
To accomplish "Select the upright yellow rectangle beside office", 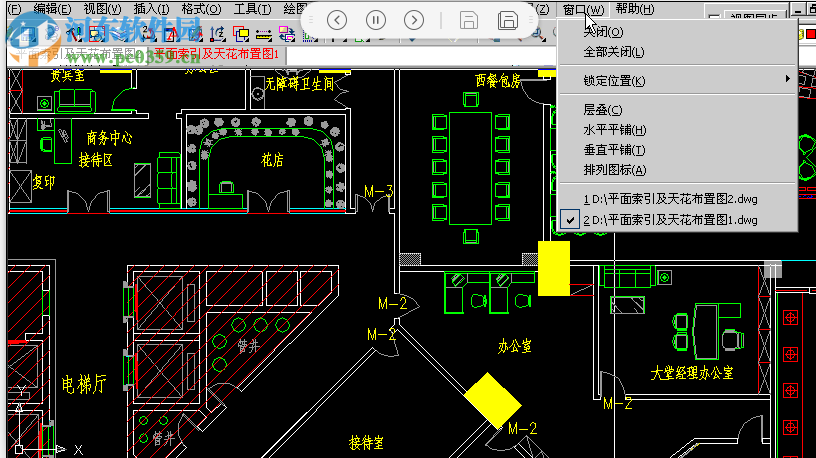I will click(554, 269).
